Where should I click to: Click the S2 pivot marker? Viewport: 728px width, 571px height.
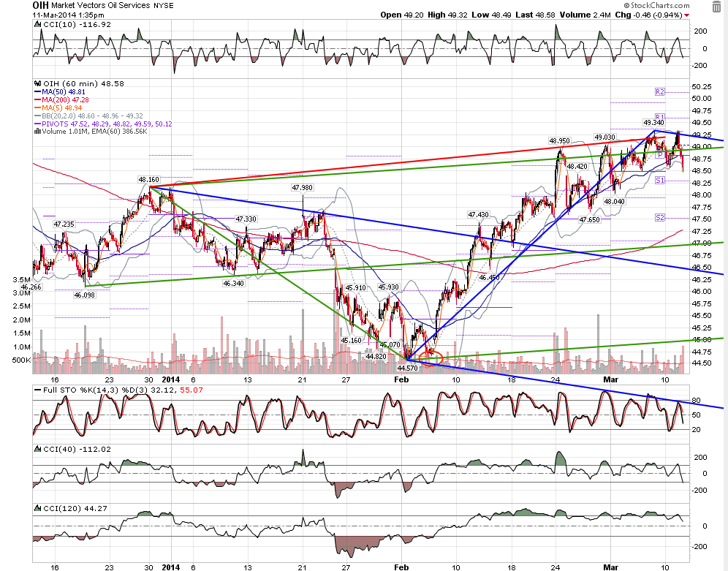(660, 218)
